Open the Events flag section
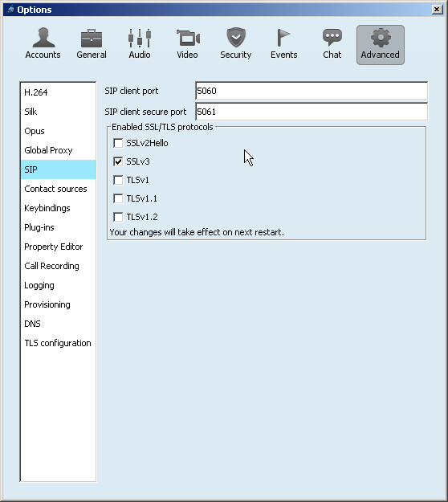Screen dimensions: 448x502 click(x=284, y=44)
